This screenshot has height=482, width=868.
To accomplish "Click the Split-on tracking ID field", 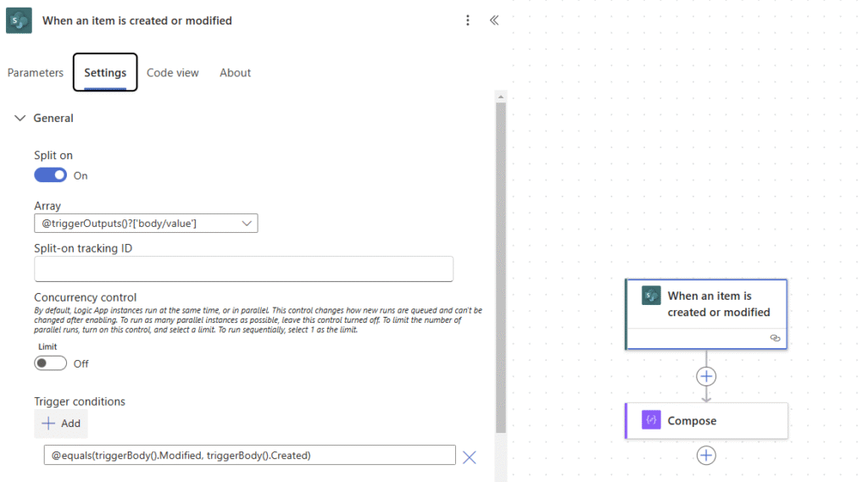I will coord(243,269).
